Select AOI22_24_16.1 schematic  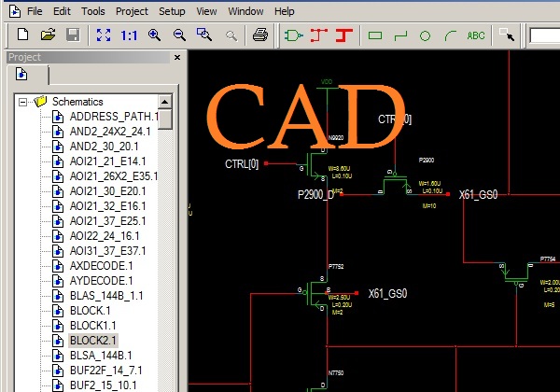[x=105, y=236]
